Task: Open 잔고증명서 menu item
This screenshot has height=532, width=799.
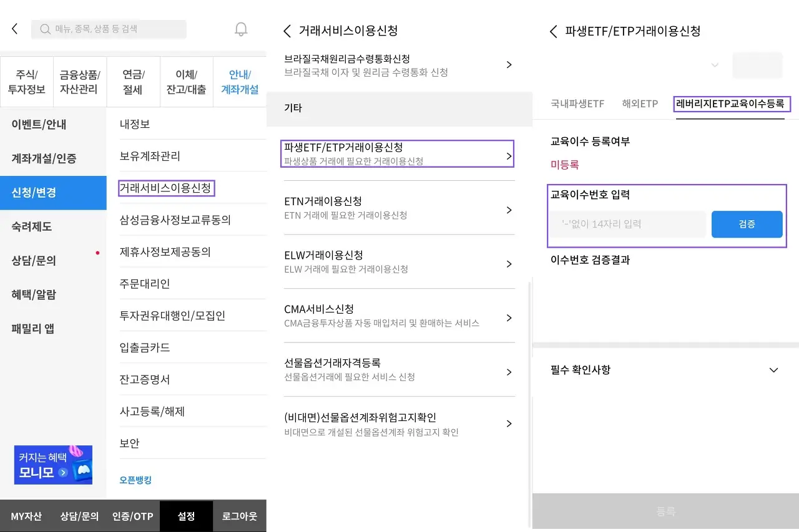Action: [193, 379]
